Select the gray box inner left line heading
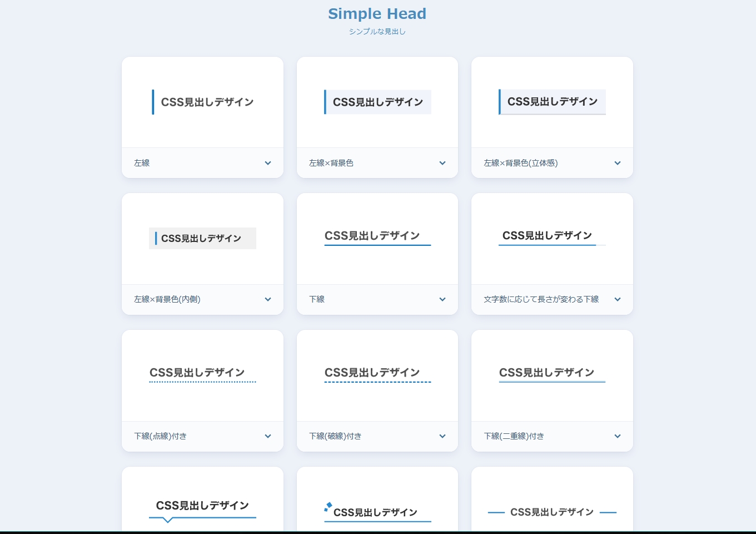756x534 pixels. coord(202,238)
